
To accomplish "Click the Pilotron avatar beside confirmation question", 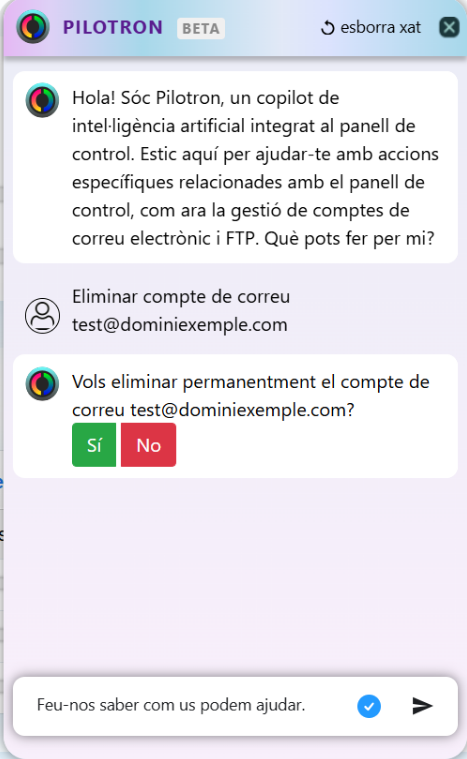I will [x=42, y=384].
